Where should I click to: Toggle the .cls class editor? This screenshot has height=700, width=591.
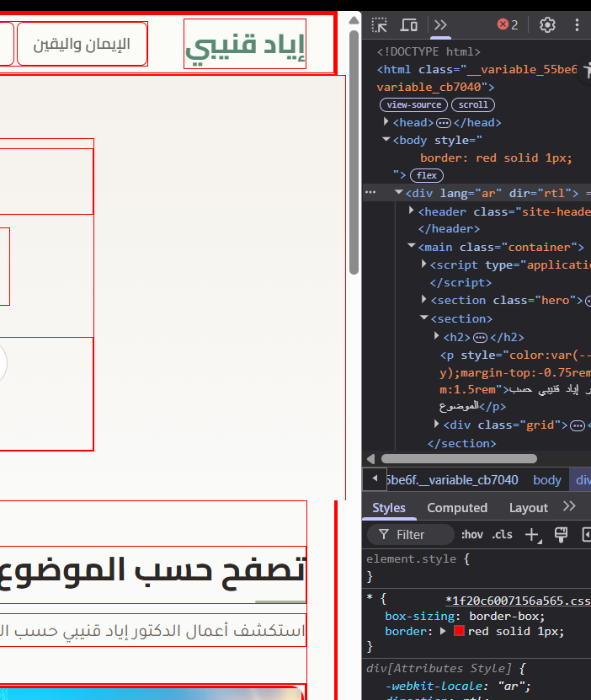click(503, 534)
